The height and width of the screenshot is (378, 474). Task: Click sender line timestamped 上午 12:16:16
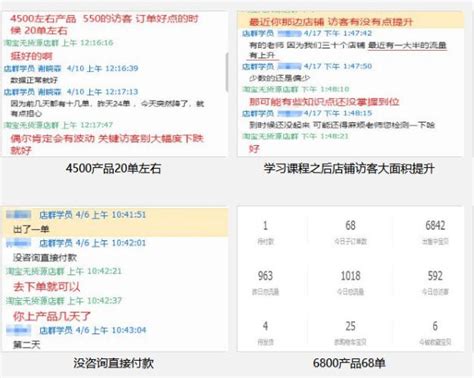[58, 43]
